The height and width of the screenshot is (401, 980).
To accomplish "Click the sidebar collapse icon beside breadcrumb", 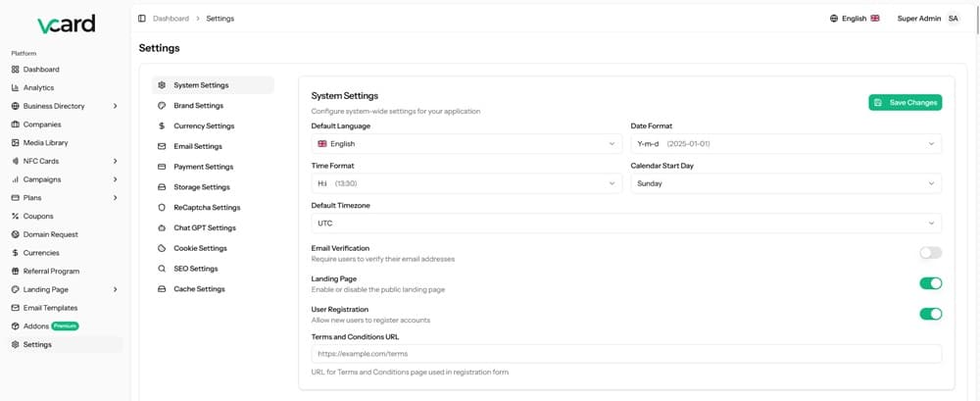I will pyautogui.click(x=142, y=19).
